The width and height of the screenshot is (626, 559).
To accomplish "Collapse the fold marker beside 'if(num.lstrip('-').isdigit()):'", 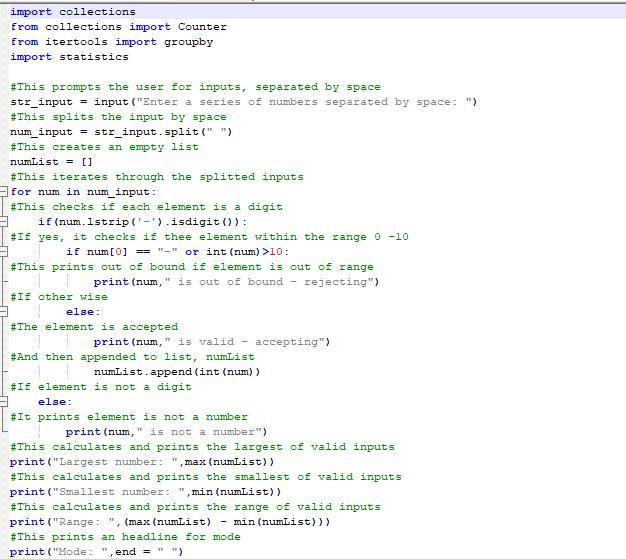I will click(x=3, y=222).
